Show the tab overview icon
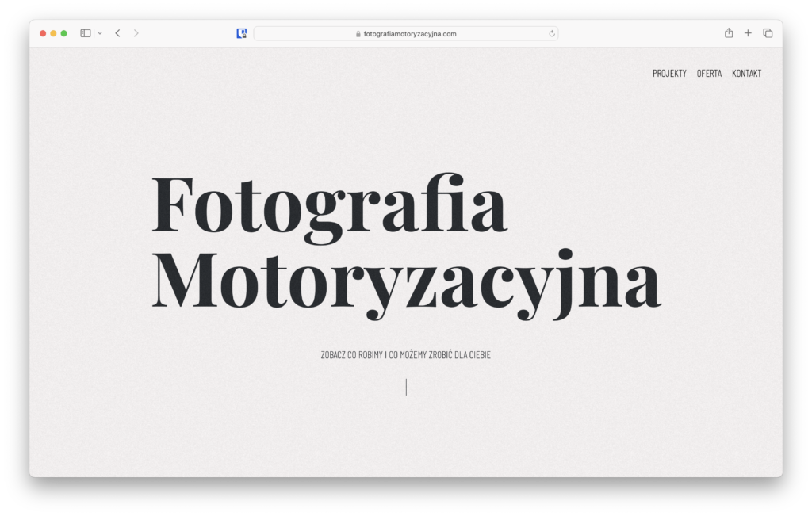This screenshot has height=516, width=812. (768, 33)
